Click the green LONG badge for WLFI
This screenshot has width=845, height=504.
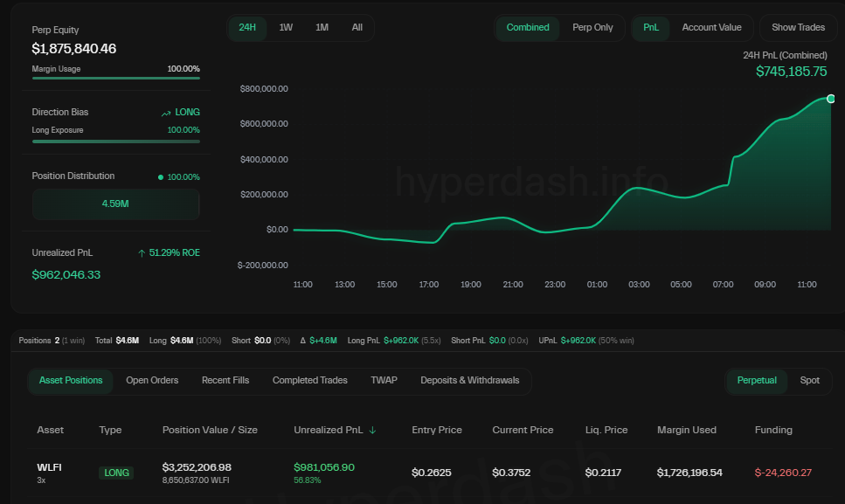pos(116,473)
